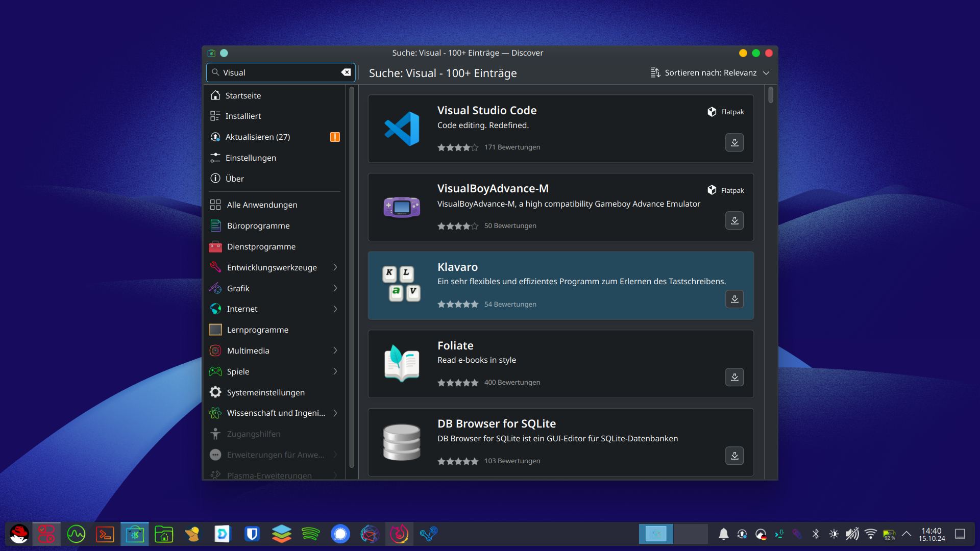980x551 pixels.
Task: Open Spotify from the taskbar
Action: click(x=310, y=534)
